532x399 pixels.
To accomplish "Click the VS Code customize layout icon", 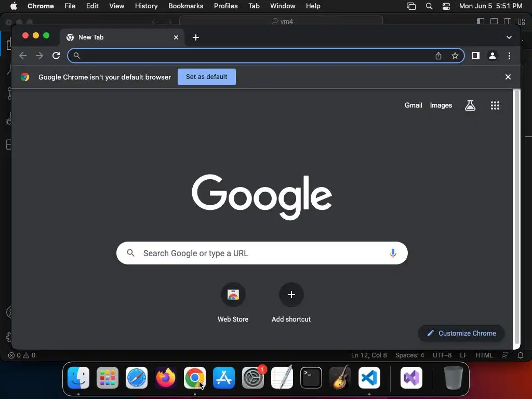I will click(522, 21).
